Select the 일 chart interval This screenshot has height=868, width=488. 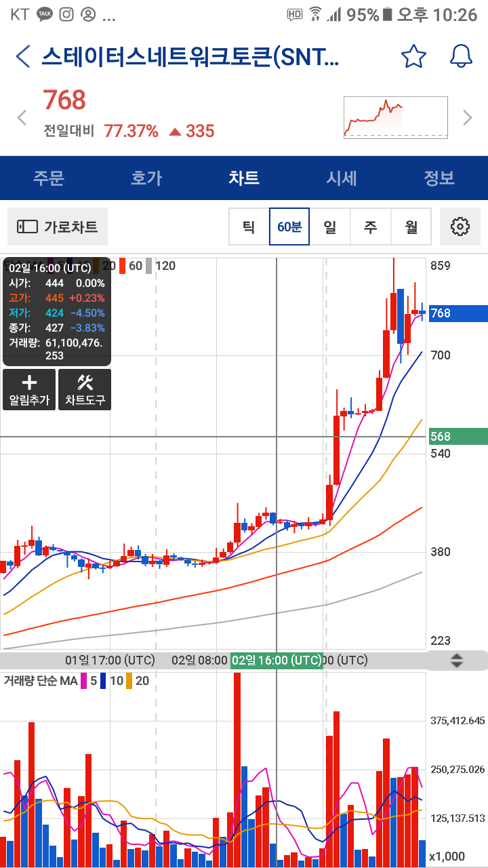(330, 226)
